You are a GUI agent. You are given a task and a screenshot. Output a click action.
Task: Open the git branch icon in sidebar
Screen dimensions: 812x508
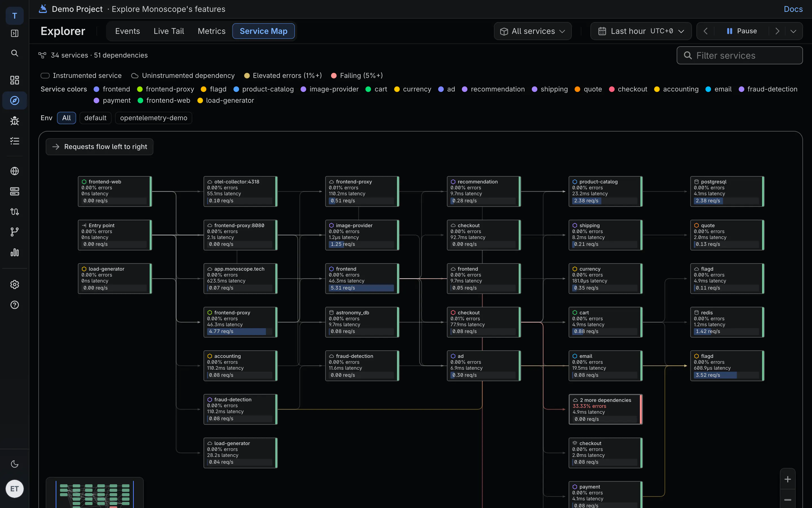[x=14, y=232]
